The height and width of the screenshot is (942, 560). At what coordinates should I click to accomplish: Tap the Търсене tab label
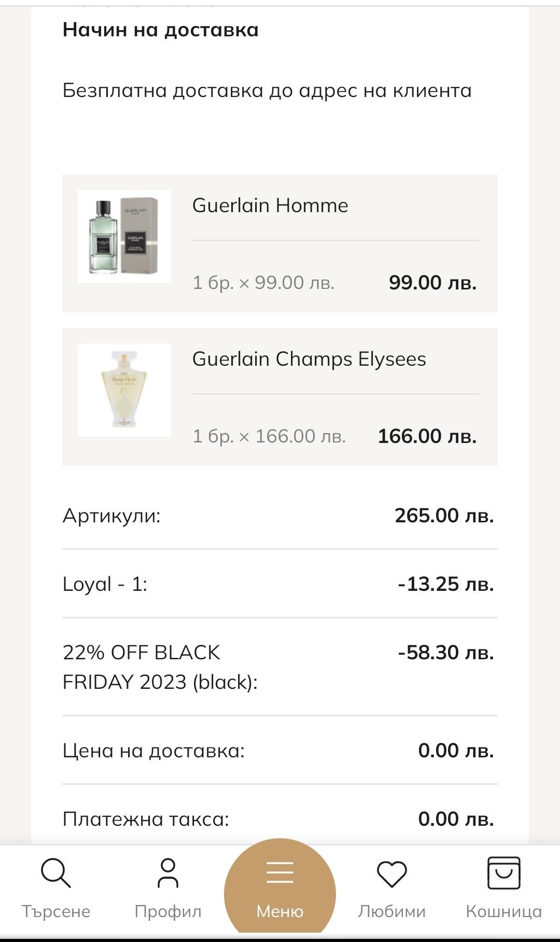[56, 911]
